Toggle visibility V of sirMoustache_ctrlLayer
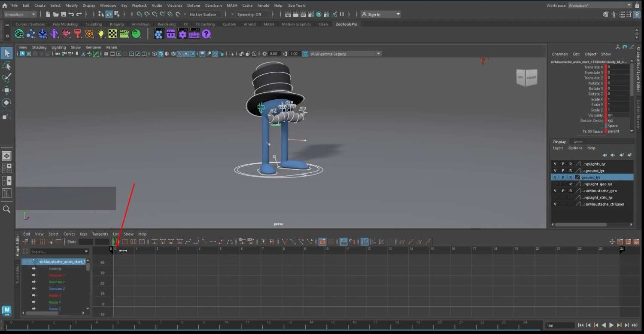Screen dimensions: 644x334 tap(555, 204)
